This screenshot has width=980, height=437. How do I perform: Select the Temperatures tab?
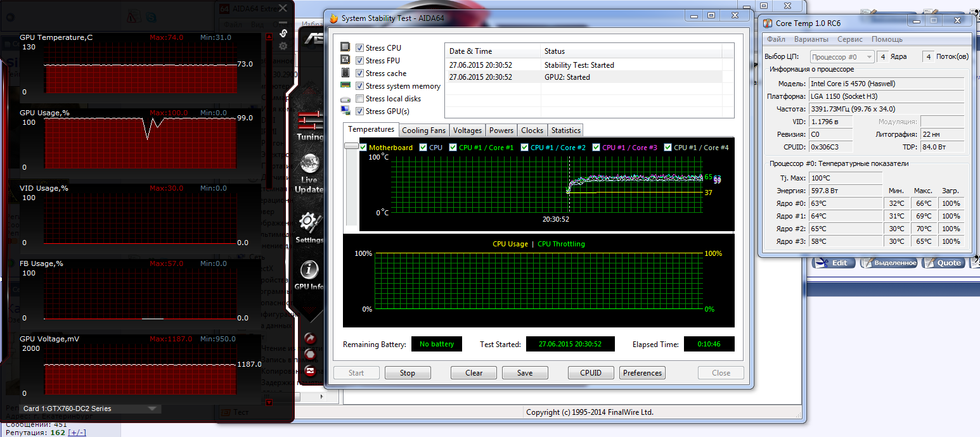click(x=371, y=129)
